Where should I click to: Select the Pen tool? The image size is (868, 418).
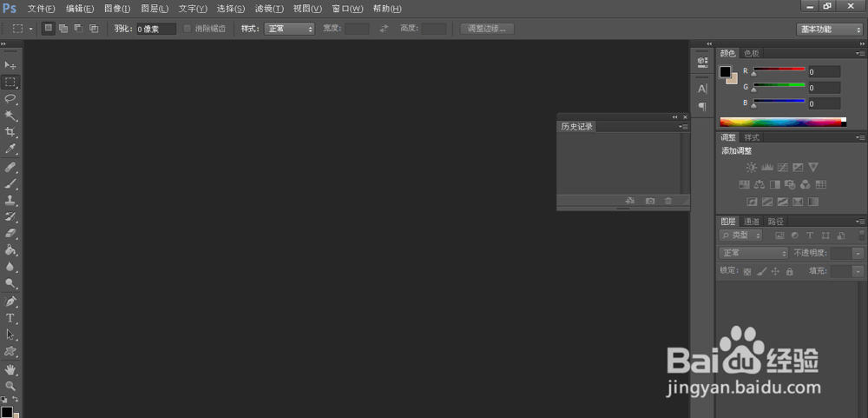tap(10, 302)
